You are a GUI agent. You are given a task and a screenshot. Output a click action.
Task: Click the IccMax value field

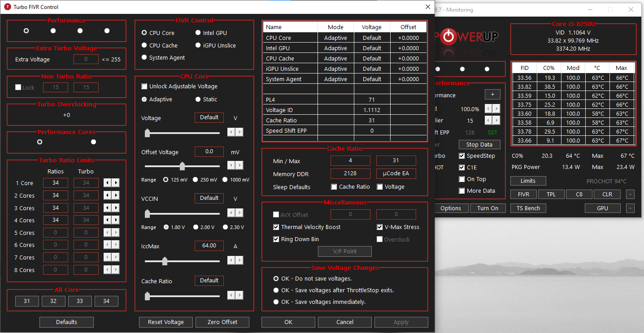coord(209,246)
